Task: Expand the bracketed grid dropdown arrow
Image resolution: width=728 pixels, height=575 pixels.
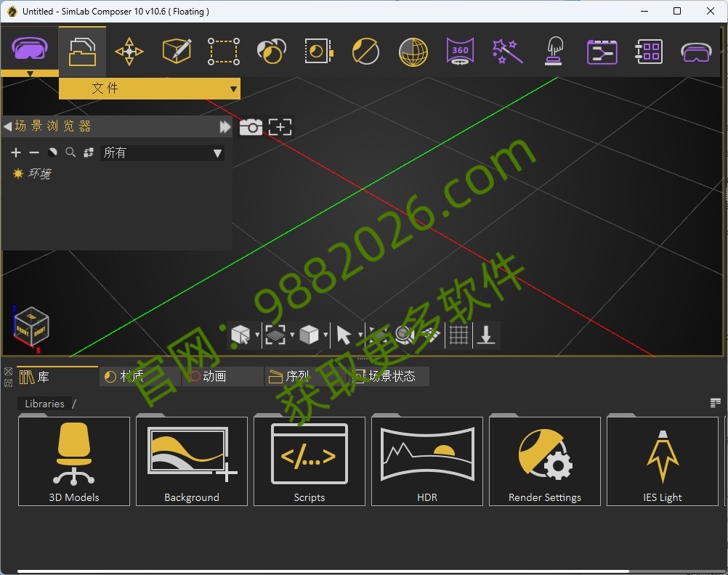Action: (292, 334)
